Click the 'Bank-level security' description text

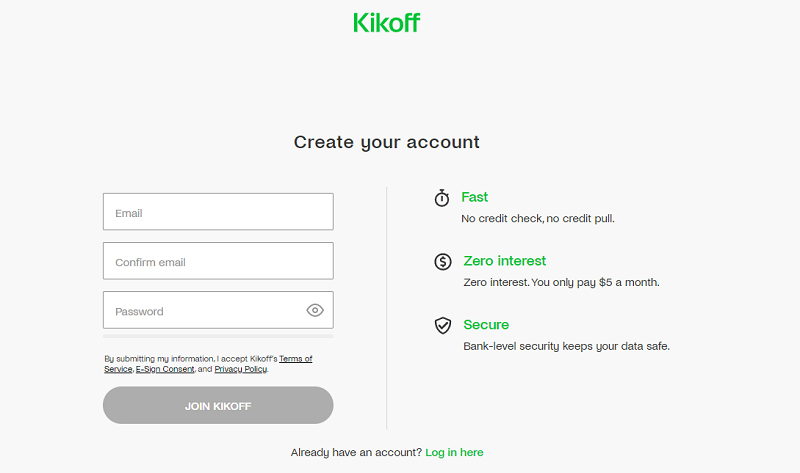tap(566, 346)
